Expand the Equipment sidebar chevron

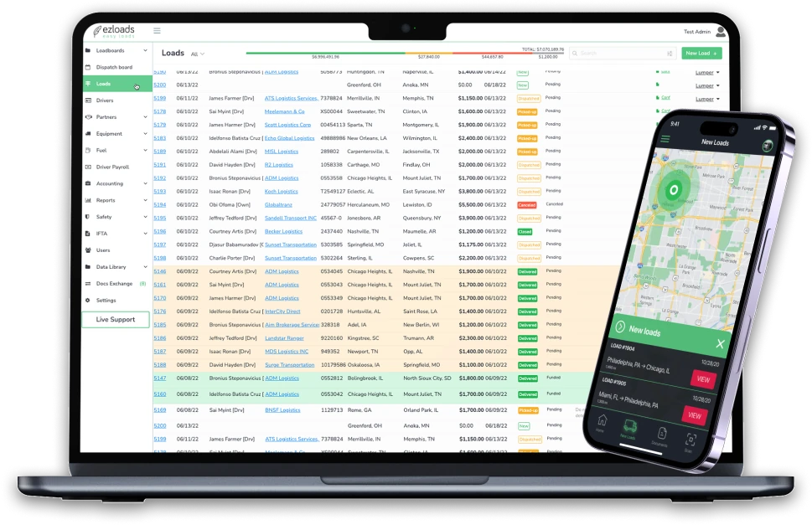145,133
